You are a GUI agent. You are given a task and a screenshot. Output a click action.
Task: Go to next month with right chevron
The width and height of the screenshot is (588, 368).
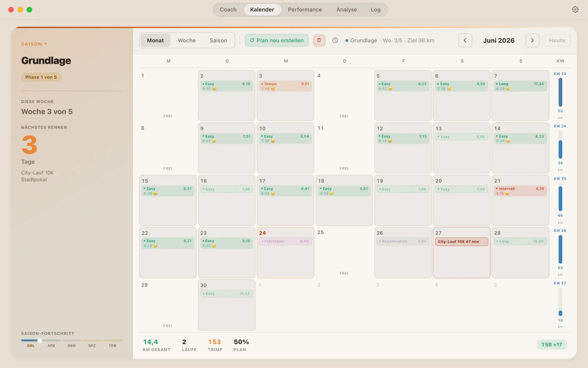pyautogui.click(x=532, y=40)
